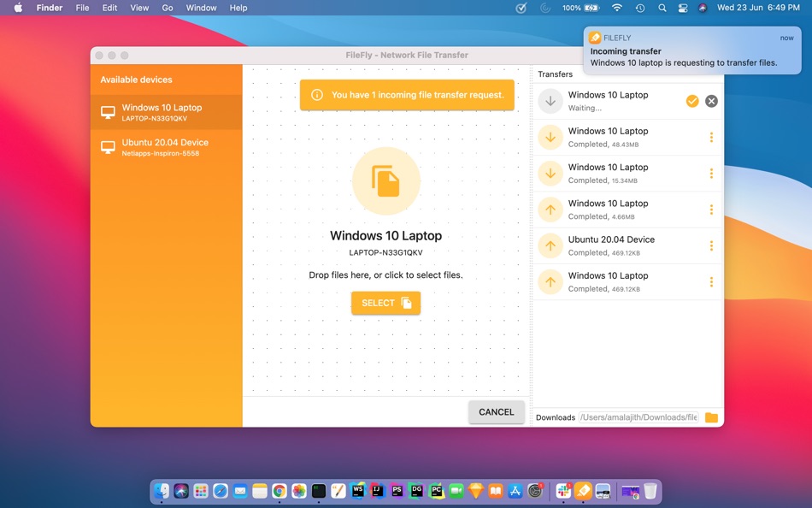This screenshot has width=812, height=508.
Task: Click the SELECT files button
Action: click(385, 303)
